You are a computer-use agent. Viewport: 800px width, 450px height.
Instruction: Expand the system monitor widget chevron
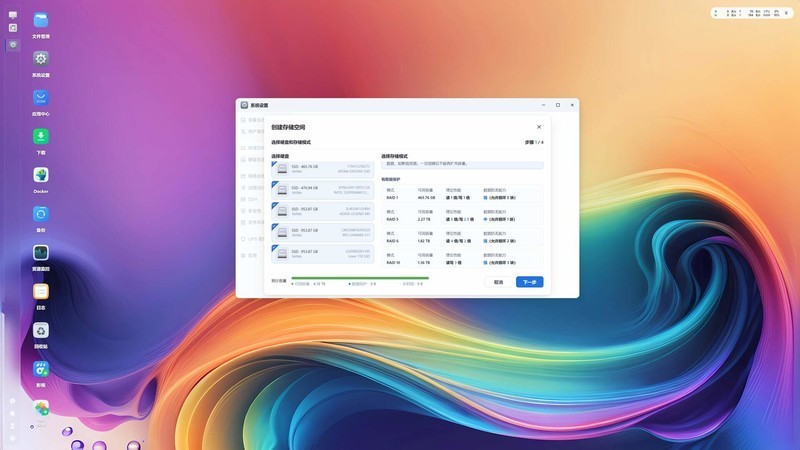click(x=786, y=13)
